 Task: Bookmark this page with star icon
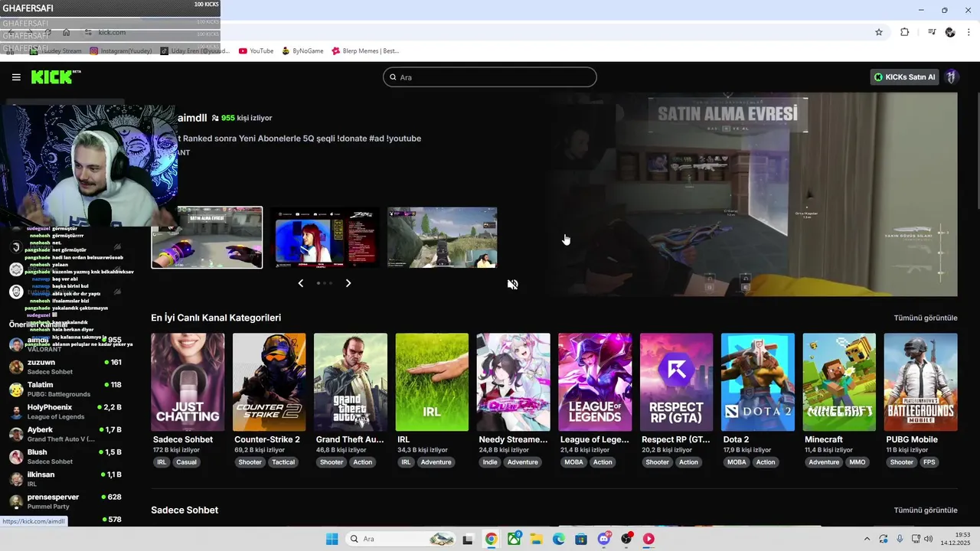[x=879, y=32]
